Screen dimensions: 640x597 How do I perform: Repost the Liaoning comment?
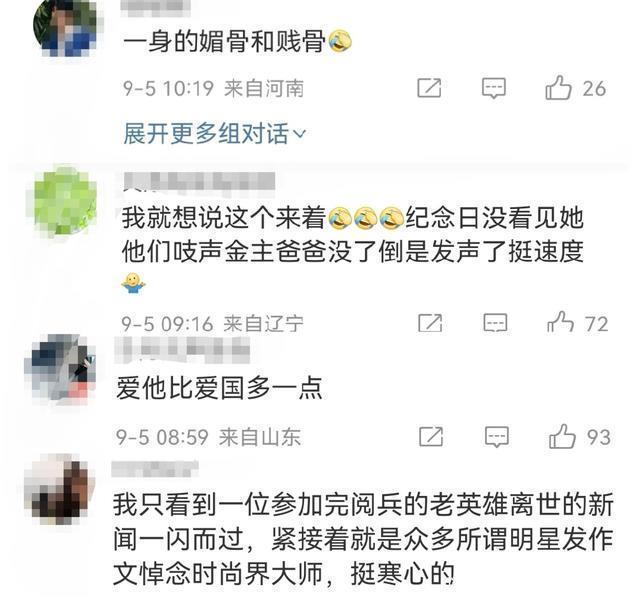tap(430, 323)
